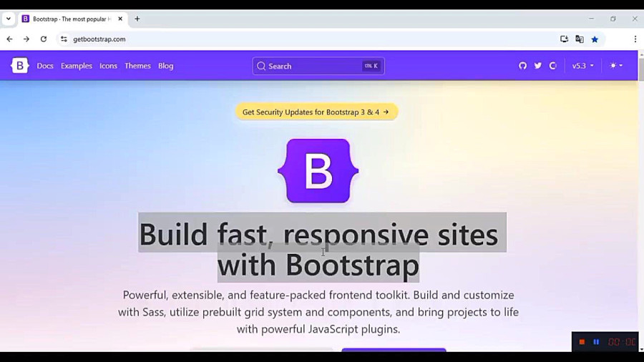Open the color theme toggle dropdown
Viewport: 644px width, 362px height.
click(616, 66)
